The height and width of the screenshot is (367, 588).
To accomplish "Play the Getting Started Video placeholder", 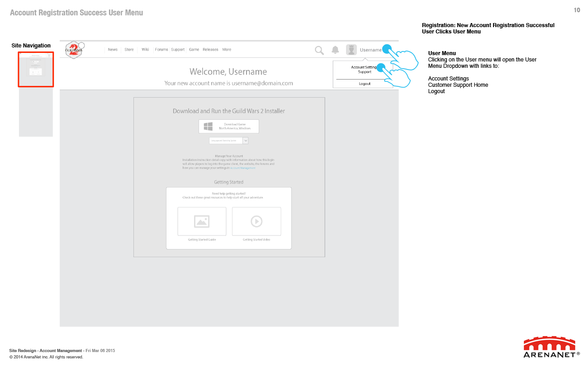I will 256,221.
